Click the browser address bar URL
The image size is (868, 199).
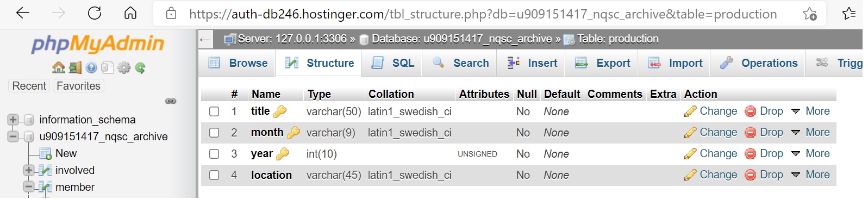[x=483, y=14]
